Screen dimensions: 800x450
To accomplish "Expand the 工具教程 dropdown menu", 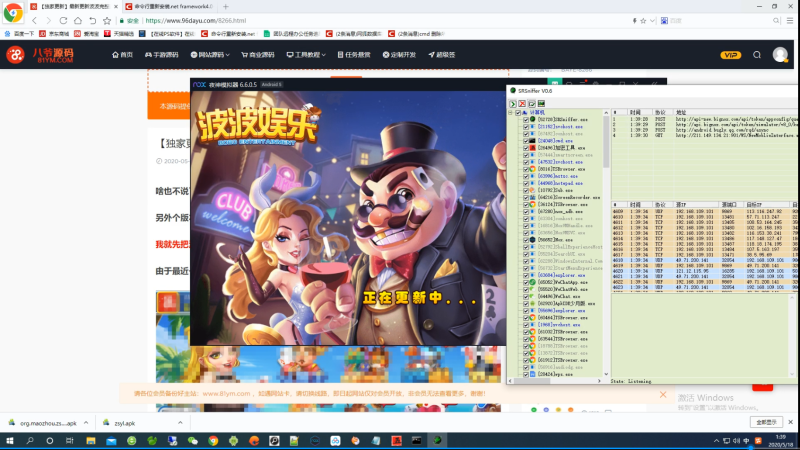I will click(x=306, y=55).
